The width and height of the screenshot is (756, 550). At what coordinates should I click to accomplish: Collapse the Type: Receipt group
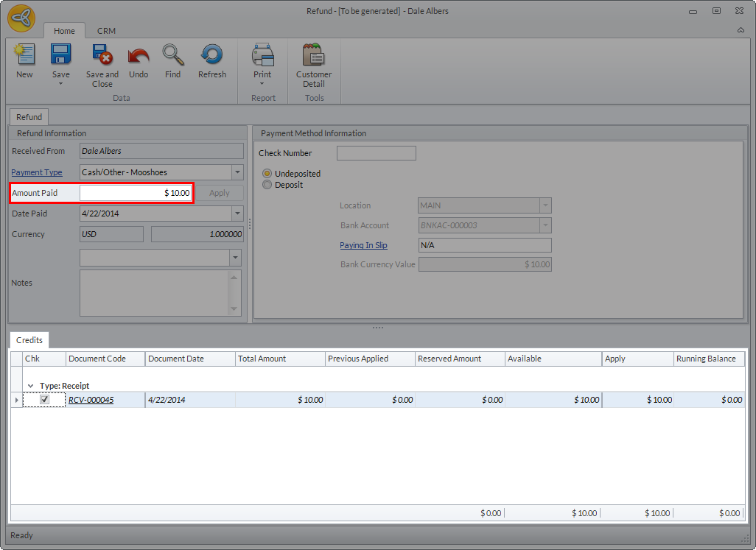[x=31, y=386]
